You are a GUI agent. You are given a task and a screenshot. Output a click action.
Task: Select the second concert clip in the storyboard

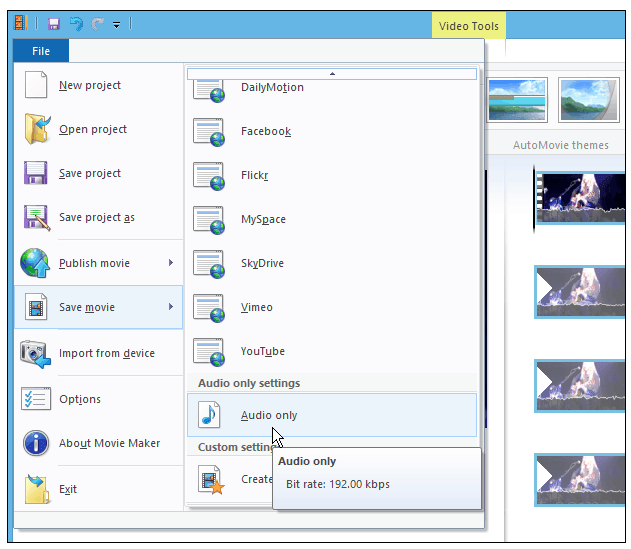pos(580,292)
